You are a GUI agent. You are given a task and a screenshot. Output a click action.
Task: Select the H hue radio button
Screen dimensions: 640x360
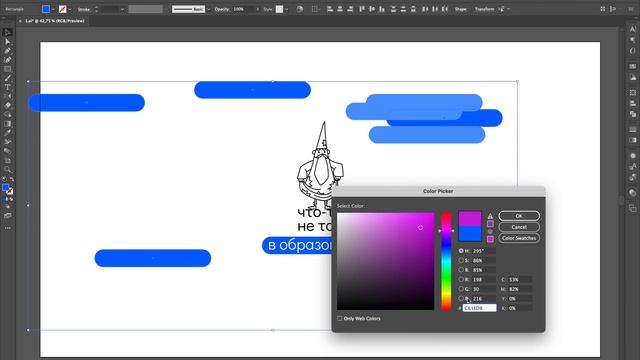pos(461,251)
